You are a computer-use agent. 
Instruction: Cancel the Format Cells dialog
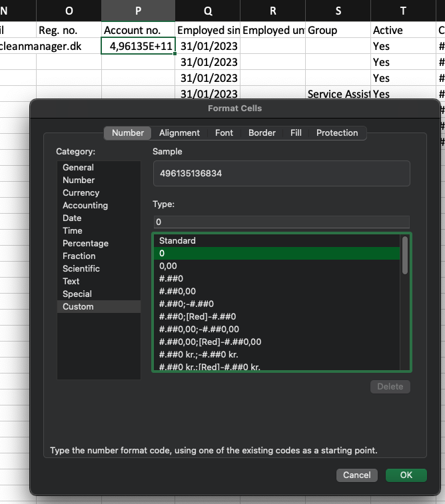[356, 475]
